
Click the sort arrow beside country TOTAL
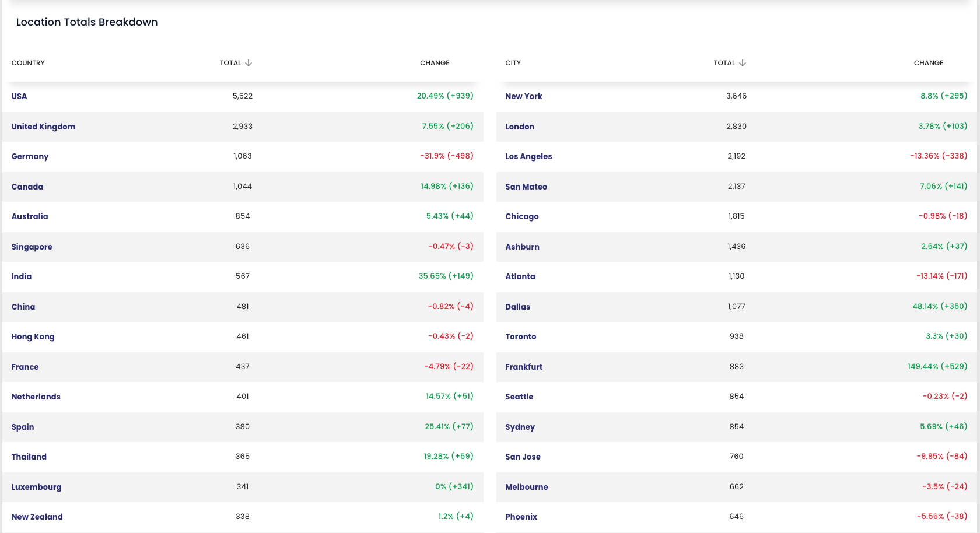coord(249,63)
